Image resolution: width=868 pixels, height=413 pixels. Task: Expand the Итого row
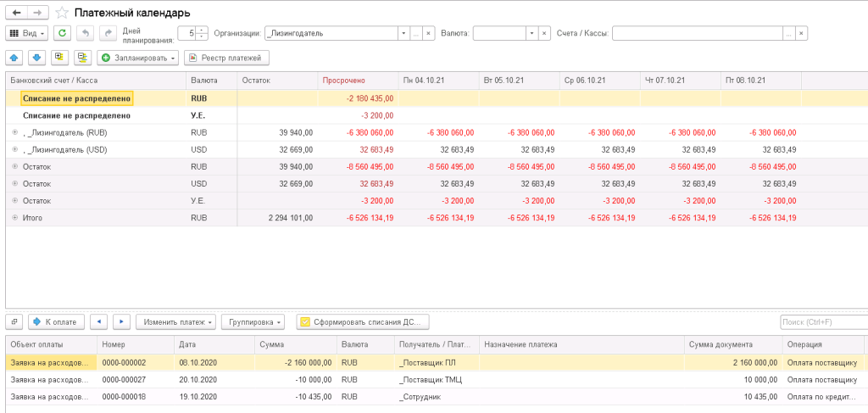coord(14,218)
